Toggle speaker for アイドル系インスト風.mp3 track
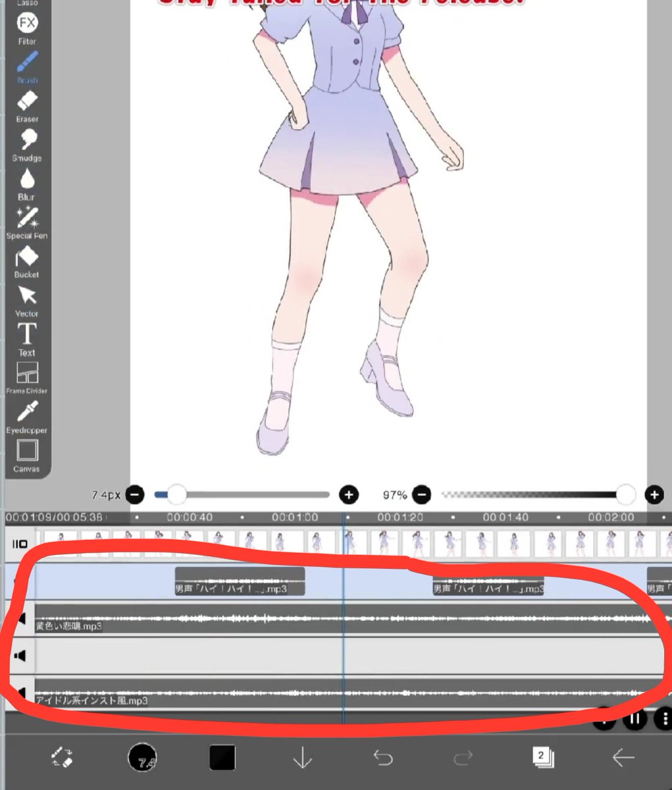This screenshot has height=790, width=672. point(22,693)
